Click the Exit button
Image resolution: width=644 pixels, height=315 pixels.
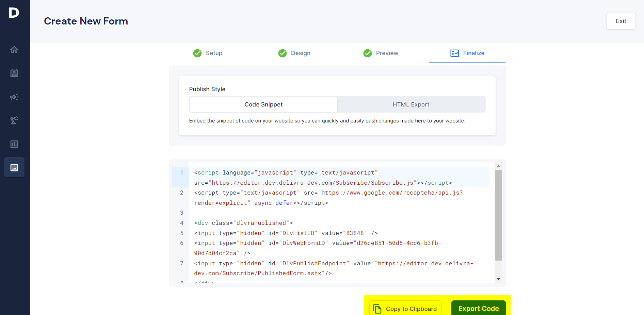click(x=621, y=21)
